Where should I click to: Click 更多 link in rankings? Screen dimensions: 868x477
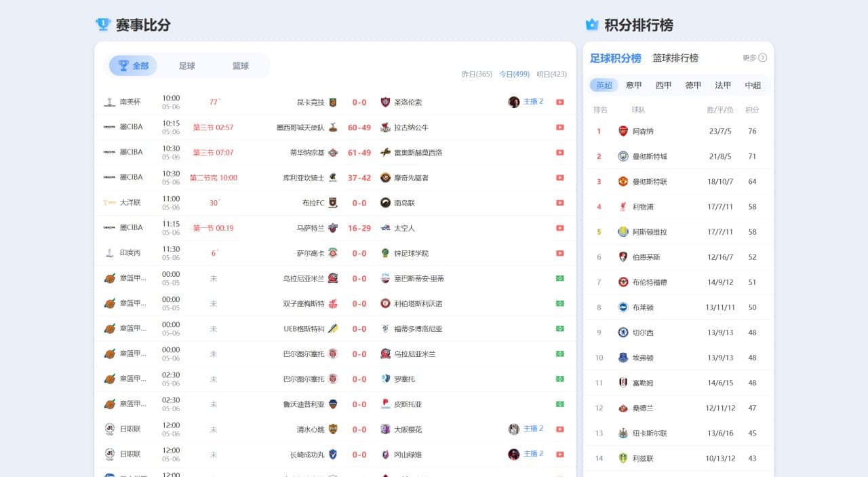tap(755, 58)
